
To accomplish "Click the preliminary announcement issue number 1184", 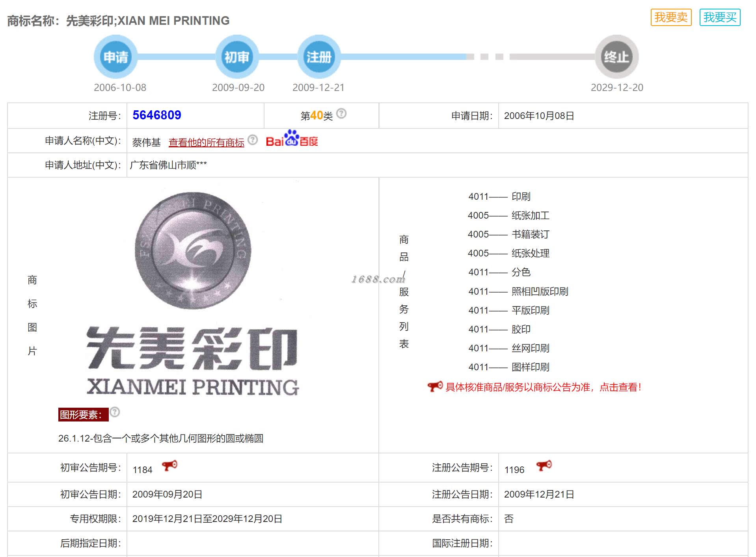I will (142, 470).
